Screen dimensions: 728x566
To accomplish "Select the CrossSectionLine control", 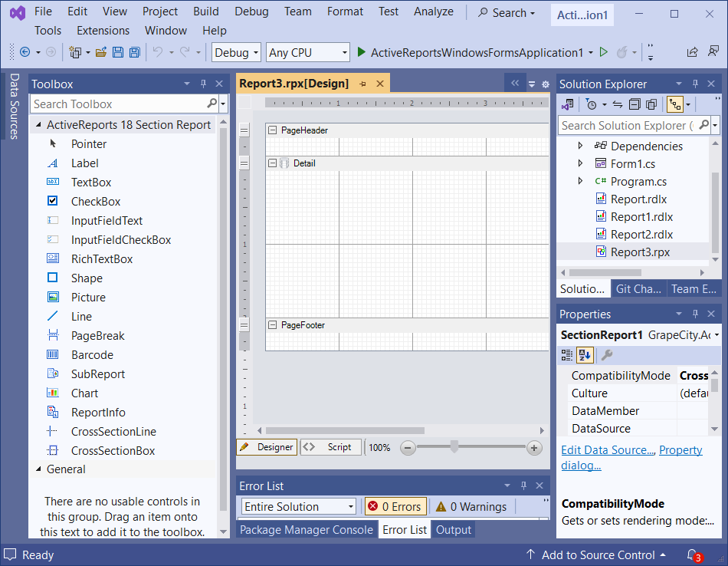I will point(113,431).
